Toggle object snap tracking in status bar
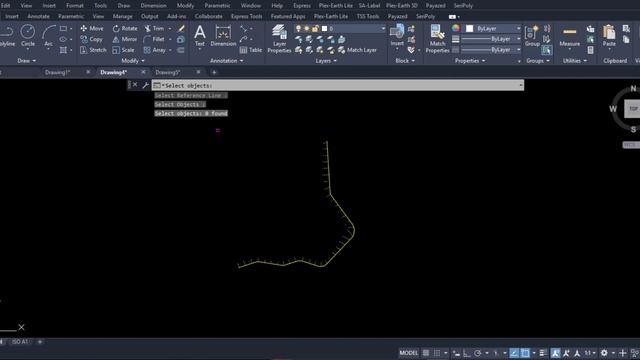Screen dimensions: 640x360 tap(514, 353)
